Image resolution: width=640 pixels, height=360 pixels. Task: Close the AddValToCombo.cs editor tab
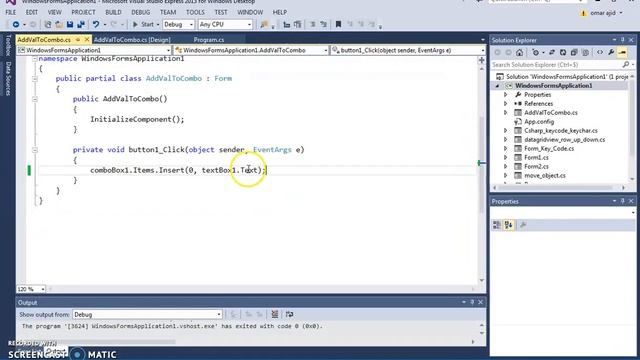tap(87, 40)
